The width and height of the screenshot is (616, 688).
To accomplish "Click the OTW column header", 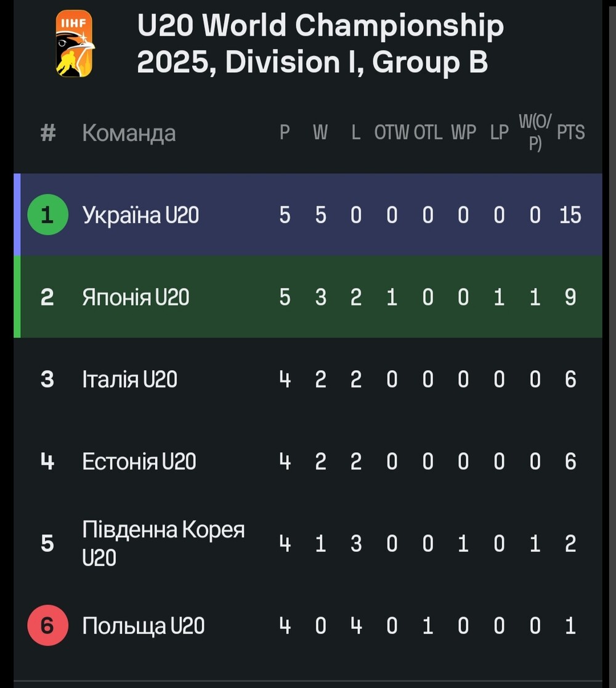I will (x=391, y=132).
